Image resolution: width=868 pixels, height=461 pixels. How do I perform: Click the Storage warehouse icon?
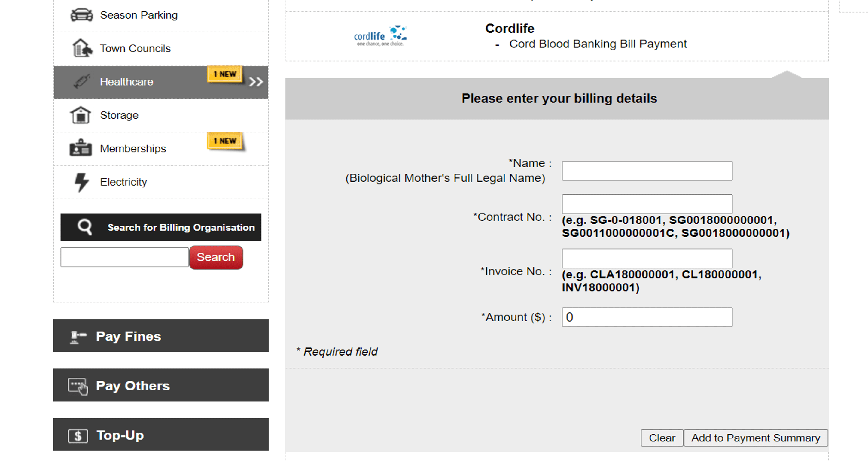tap(80, 115)
